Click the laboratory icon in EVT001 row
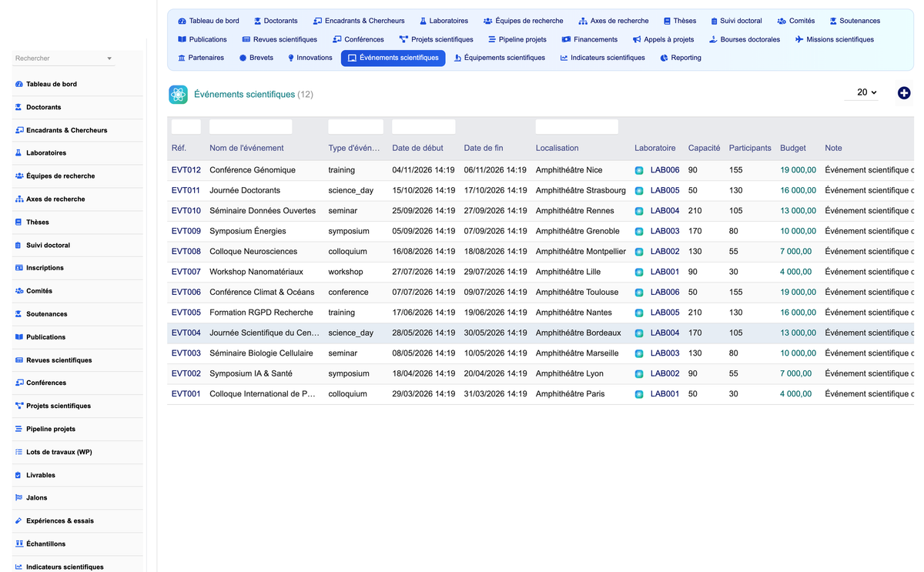The image size is (924, 572). [639, 394]
